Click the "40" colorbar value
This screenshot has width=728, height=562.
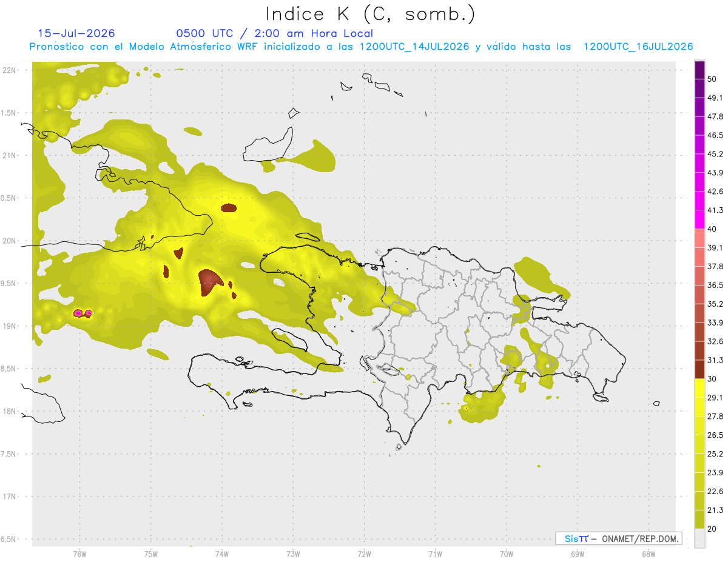[712, 229]
